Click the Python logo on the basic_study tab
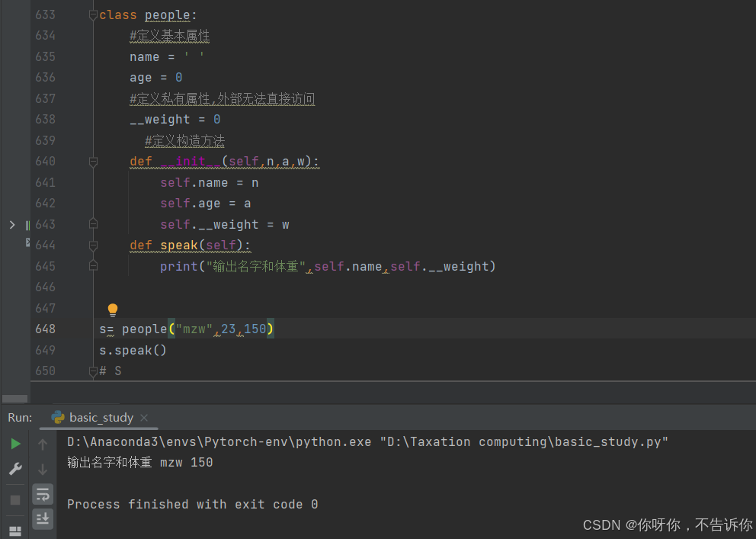Image resolution: width=756 pixels, height=539 pixels. 59,417
